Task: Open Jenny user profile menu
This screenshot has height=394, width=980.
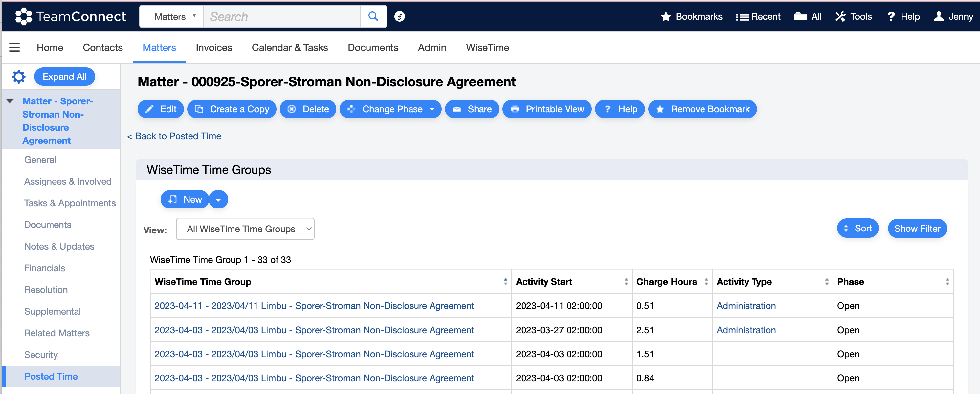Action: [x=953, y=16]
